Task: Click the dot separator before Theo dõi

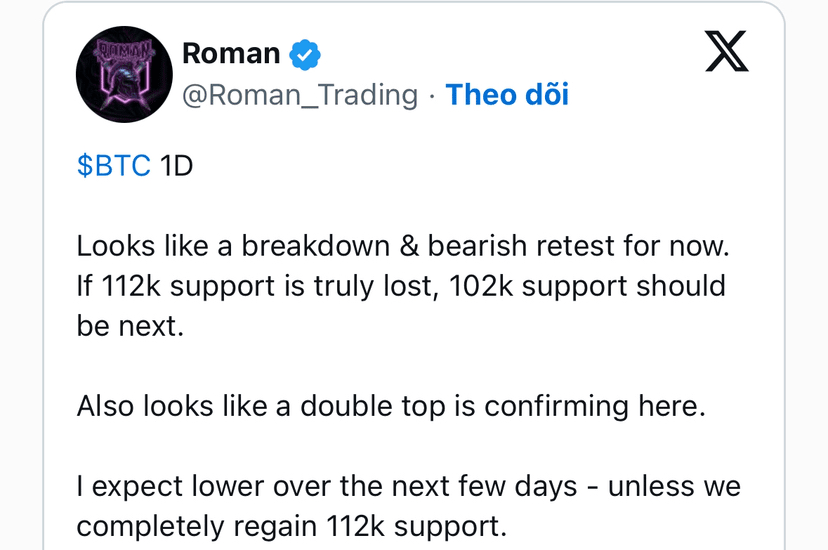Action: (x=432, y=97)
